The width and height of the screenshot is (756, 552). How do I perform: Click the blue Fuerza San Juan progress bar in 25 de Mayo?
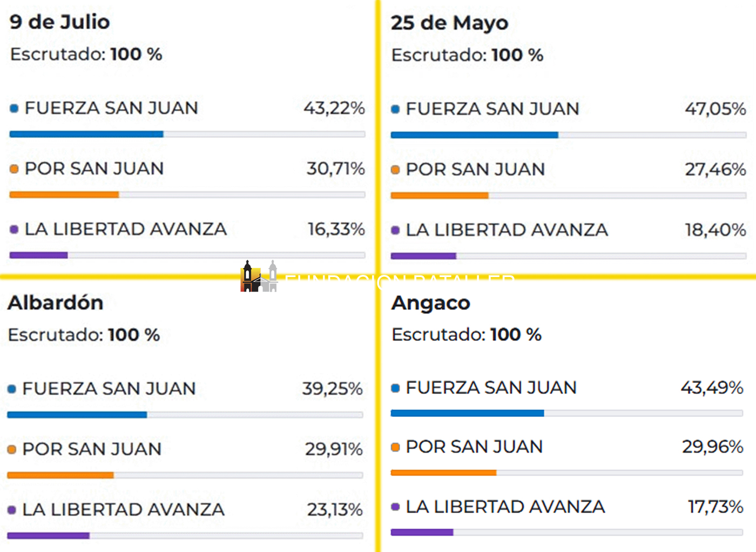474,135
